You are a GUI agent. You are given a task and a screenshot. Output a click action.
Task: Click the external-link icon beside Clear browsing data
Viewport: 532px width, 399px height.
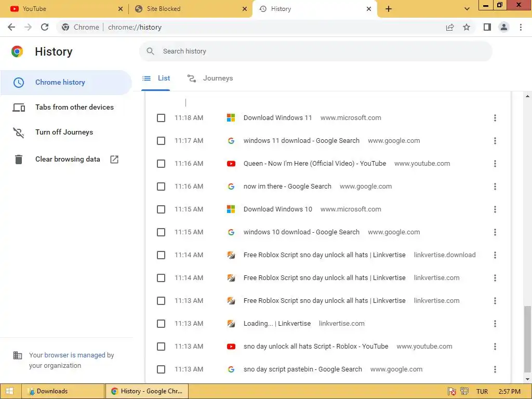(x=114, y=159)
